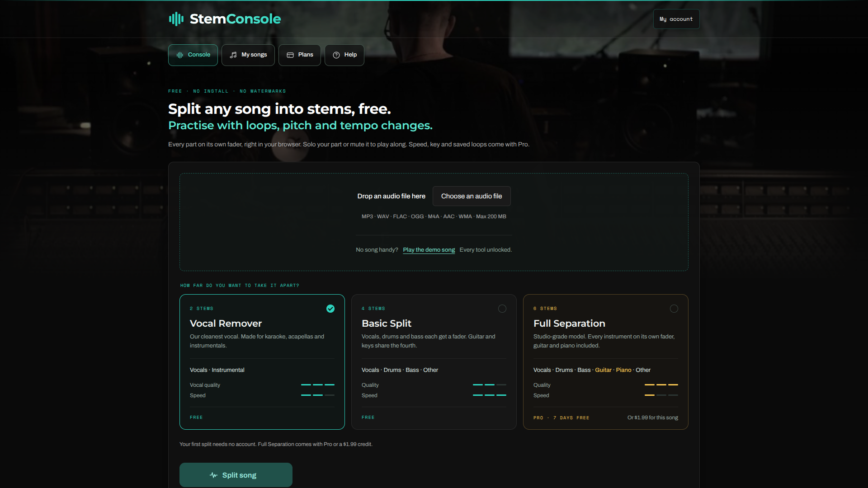The width and height of the screenshot is (868, 488).
Task: Click the 'Vocals · Instrumental' stem list
Action: pos(217,370)
